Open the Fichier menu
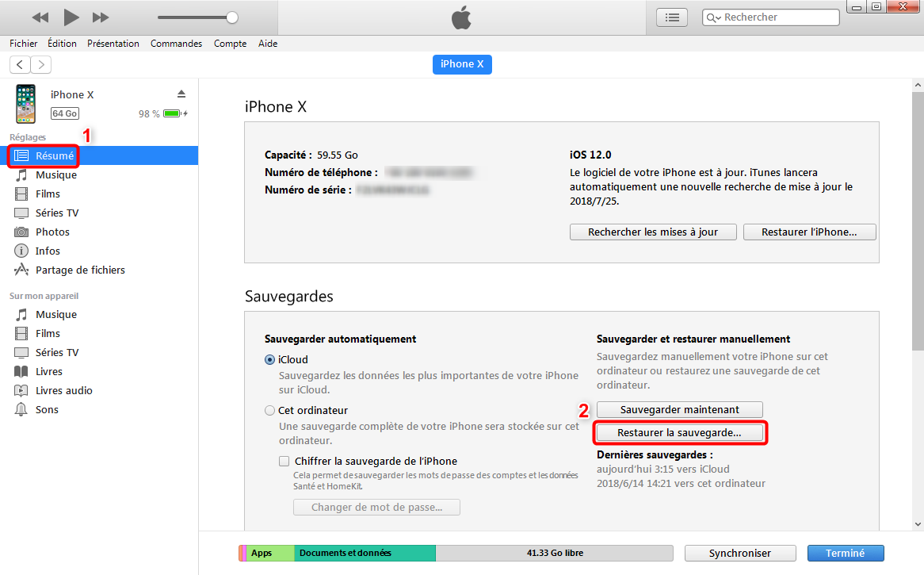This screenshot has height=575, width=924. (24, 44)
